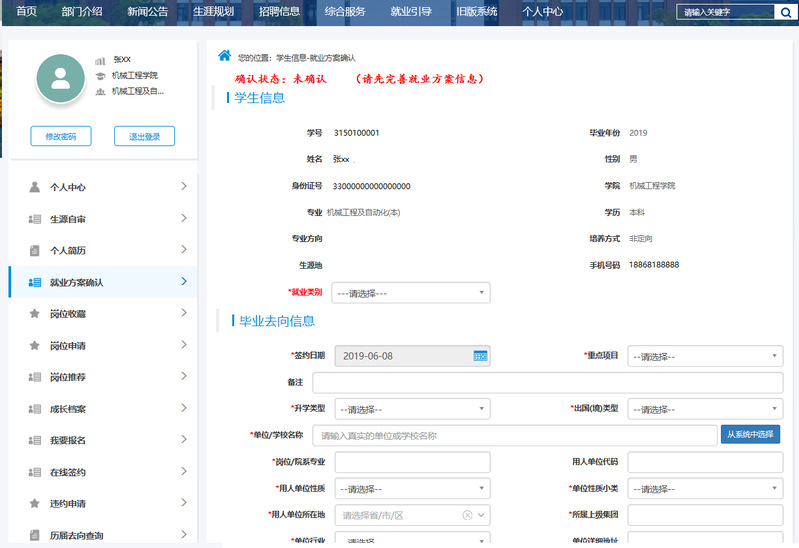Viewport: 799px width, 548px height.
Task: Open the 就业类别 dropdown
Action: [412, 293]
